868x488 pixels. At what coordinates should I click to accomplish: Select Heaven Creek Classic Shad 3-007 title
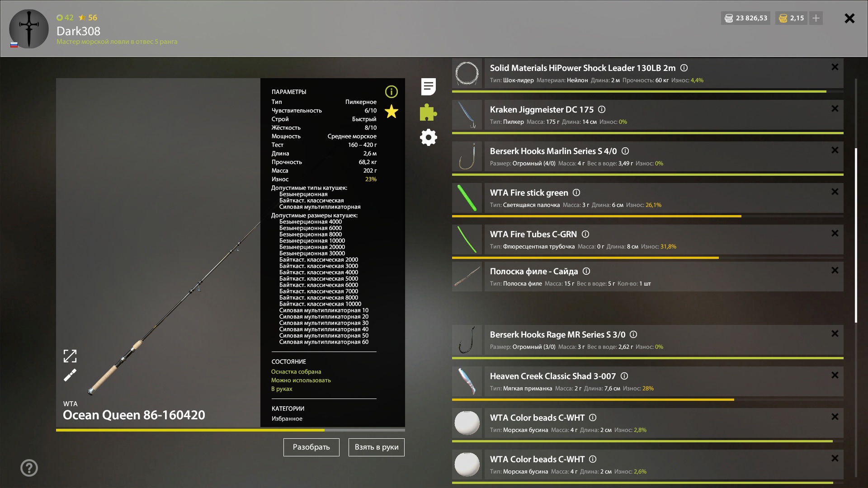click(x=552, y=376)
